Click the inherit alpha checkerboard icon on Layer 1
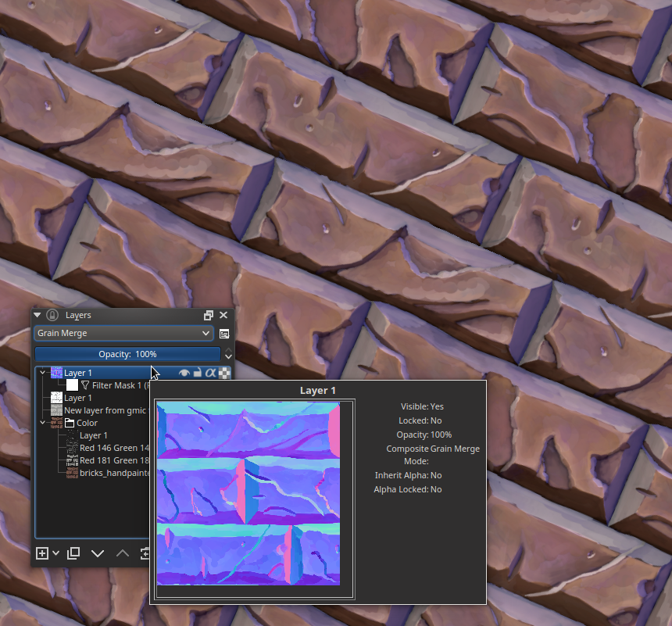This screenshot has width=672, height=626. point(223,373)
